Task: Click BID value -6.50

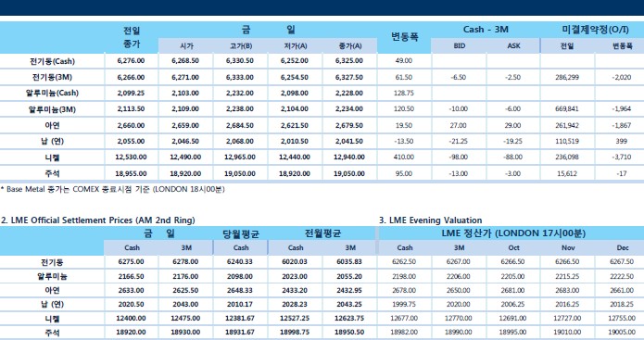Action: (x=458, y=77)
